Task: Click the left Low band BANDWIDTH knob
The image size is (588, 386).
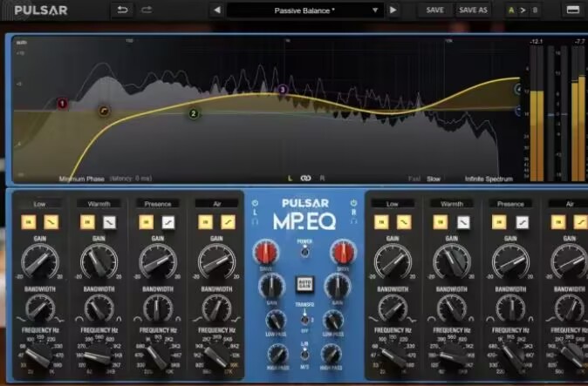Action: [x=40, y=308]
